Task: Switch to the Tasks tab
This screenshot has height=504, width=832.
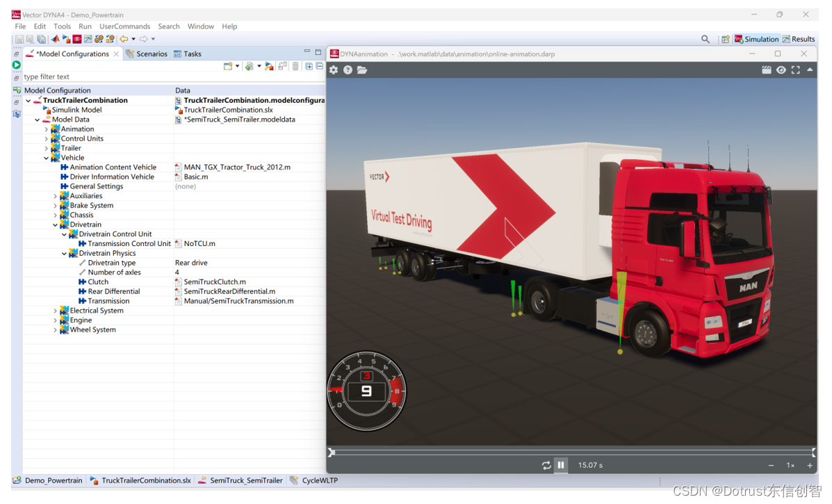Action: pyautogui.click(x=188, y=54)
